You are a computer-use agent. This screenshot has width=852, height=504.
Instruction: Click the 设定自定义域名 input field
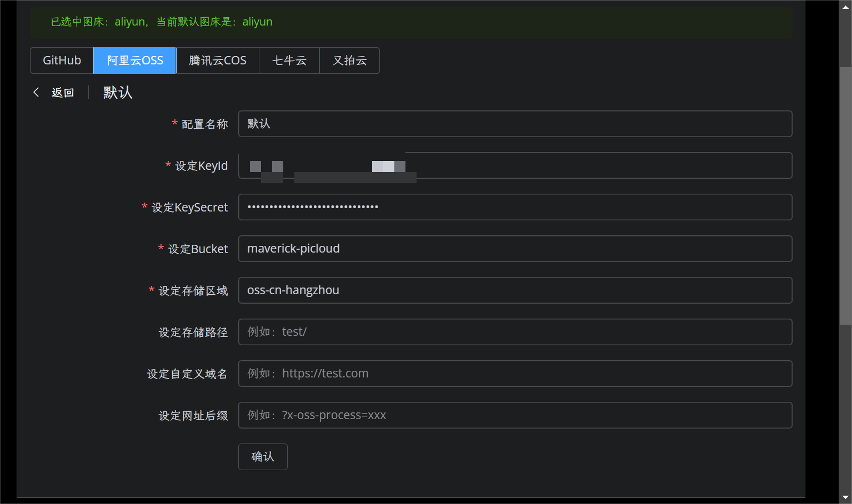[x=515, y=374]
